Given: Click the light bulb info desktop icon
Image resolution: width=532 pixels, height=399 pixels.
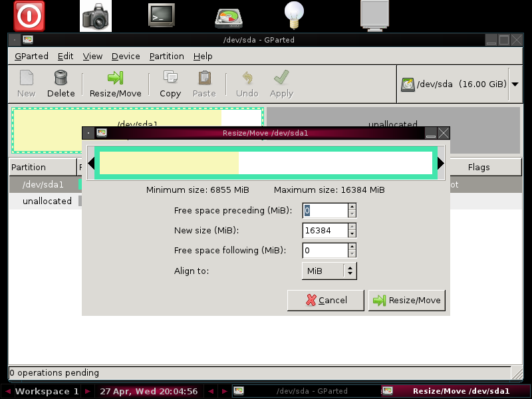Looking at the screenshot, I should [294, 15].
